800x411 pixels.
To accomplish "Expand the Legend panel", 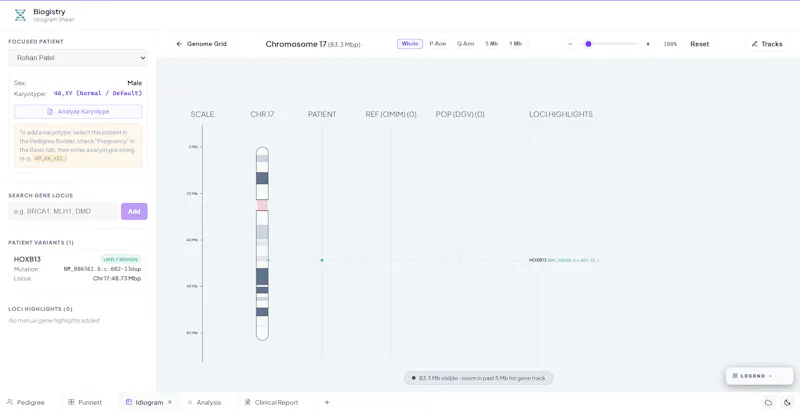I will click(x=759, y=376).
